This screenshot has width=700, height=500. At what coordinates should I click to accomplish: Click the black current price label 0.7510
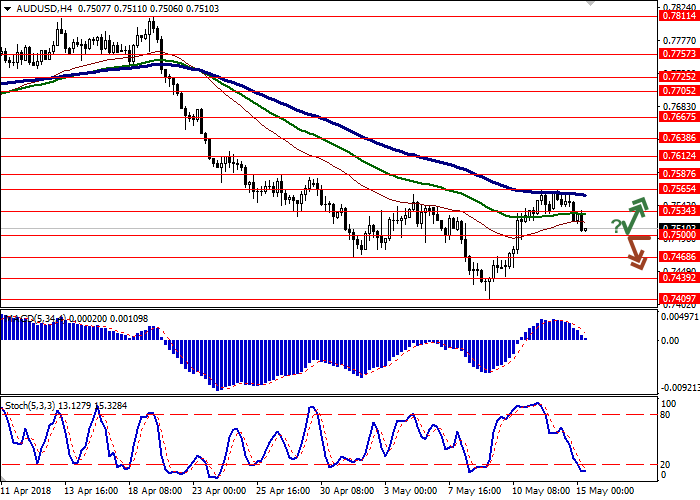pyautogui.click(x=676, y=228)
